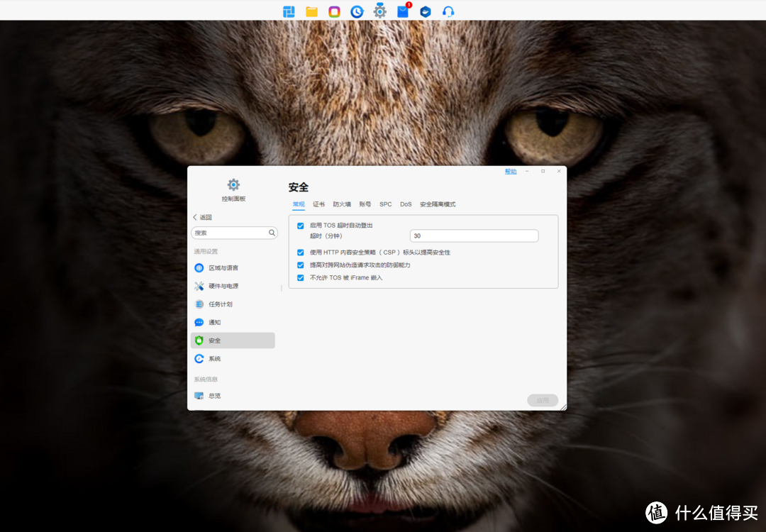Click the 帮助 help link
Screen dimensions: 766x532
click(511, 172)
